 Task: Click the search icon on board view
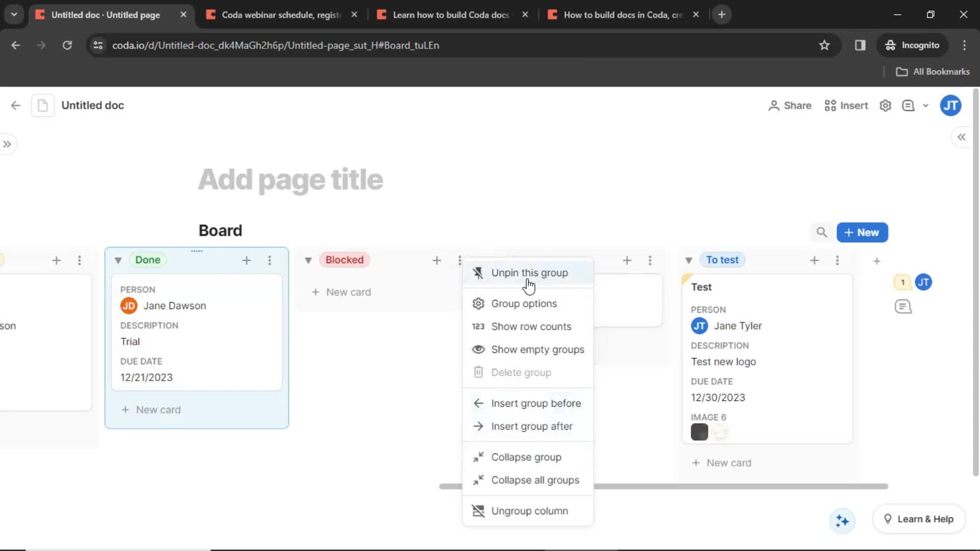(822, 232)
